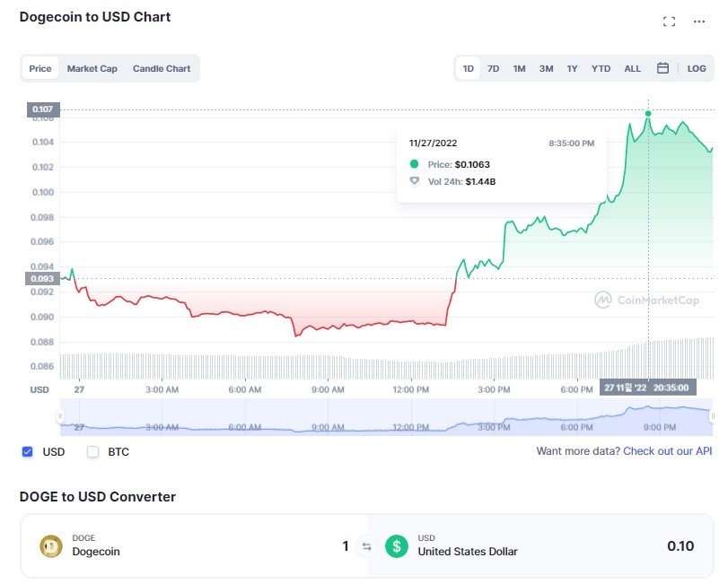Image resolution: width=728 pixels, height=584 pixels.
Task: Select the 3M time range
Action: (546, 69)
